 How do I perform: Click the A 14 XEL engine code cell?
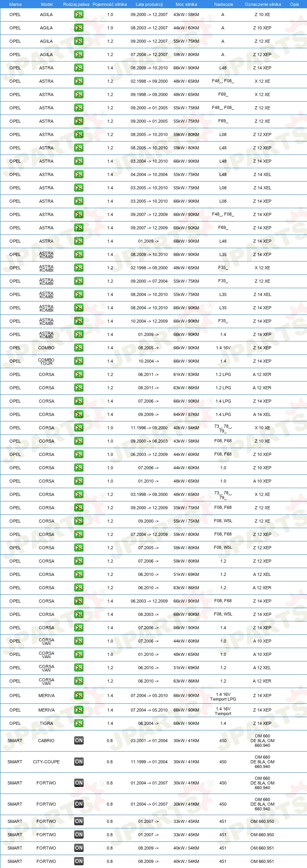click(262, 414)
